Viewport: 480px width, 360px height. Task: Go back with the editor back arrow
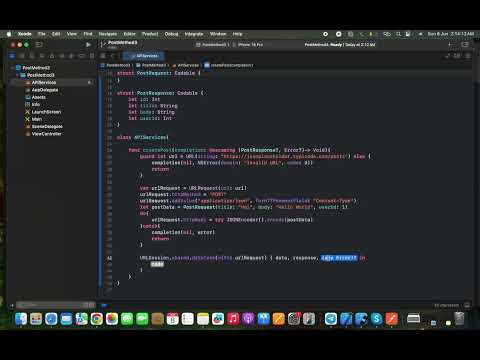[113, 56]
